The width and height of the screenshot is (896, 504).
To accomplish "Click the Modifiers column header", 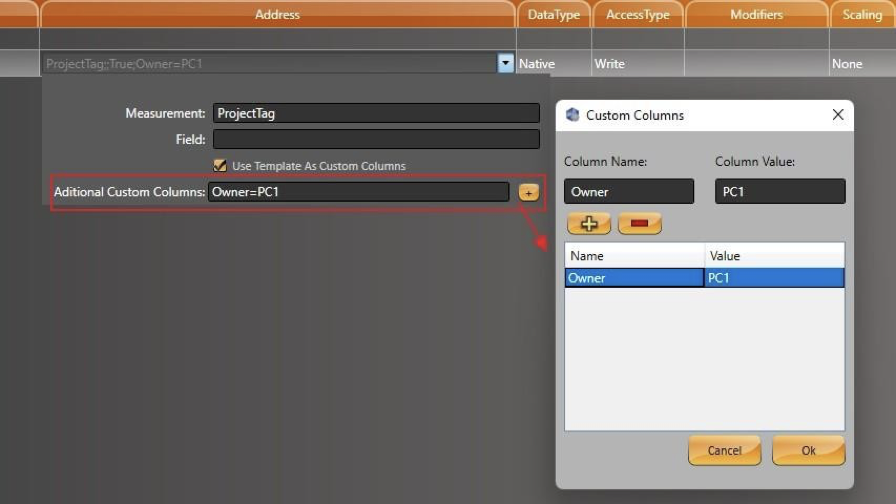I will [756, 15].
